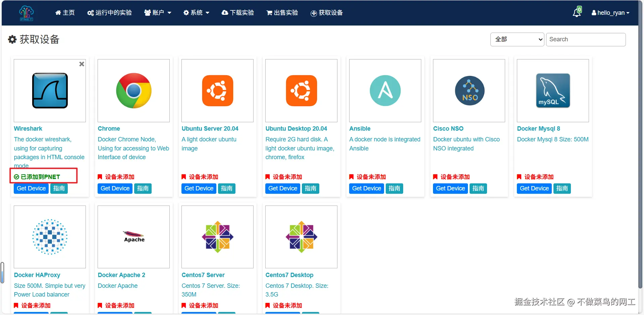Expand the 账户 accounts dropdown menu
This screenshot has width=644, height=315.
tap(158, 13)
